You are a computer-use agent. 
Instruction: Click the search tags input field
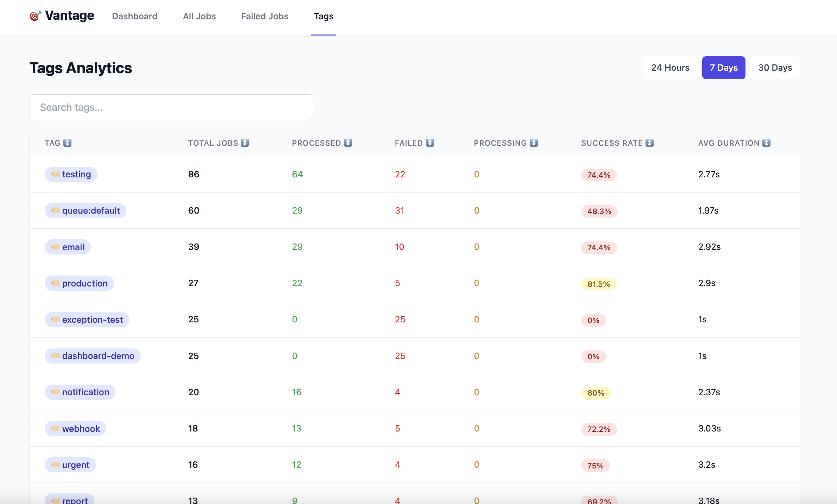(171, 107)
